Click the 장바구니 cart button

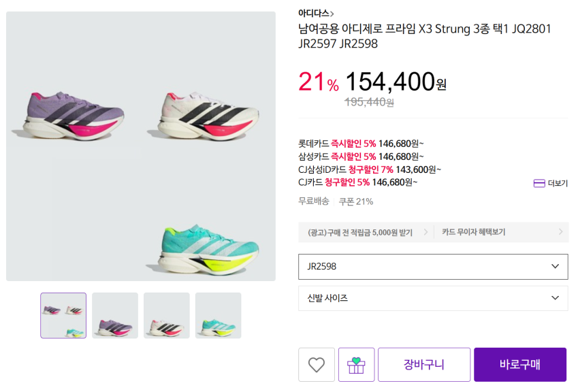[425, 365]
